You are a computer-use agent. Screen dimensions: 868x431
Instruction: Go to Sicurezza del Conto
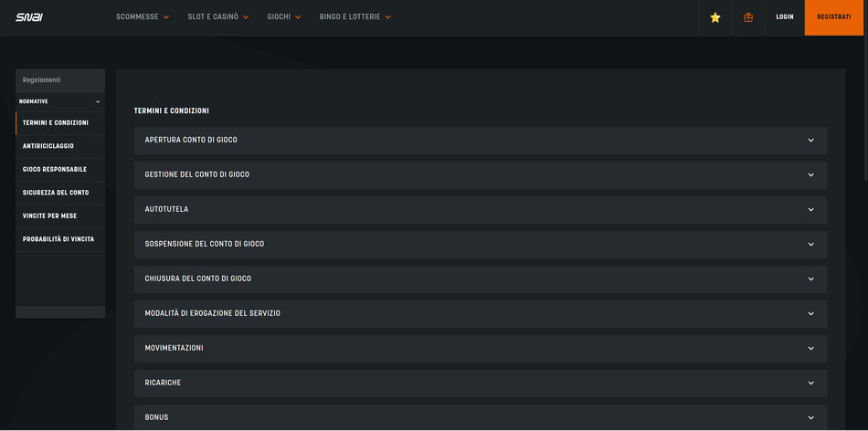pyautogui.click(x=56, y=193)
